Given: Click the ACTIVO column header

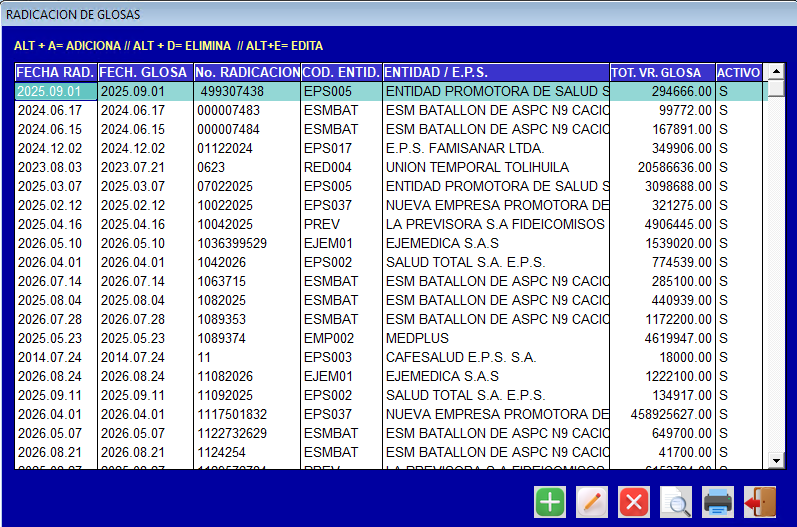Looking at the screenshot, I should click(739, 73).
